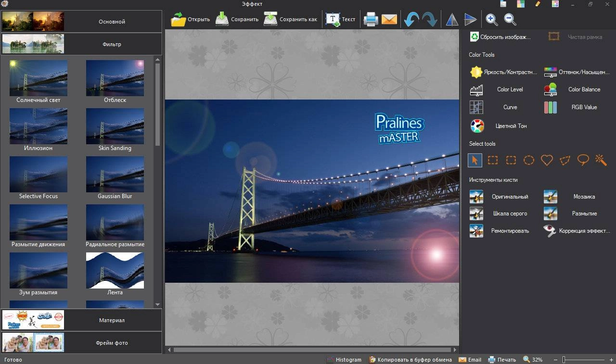Choose Мозаика brush tool

click(570, 197)
